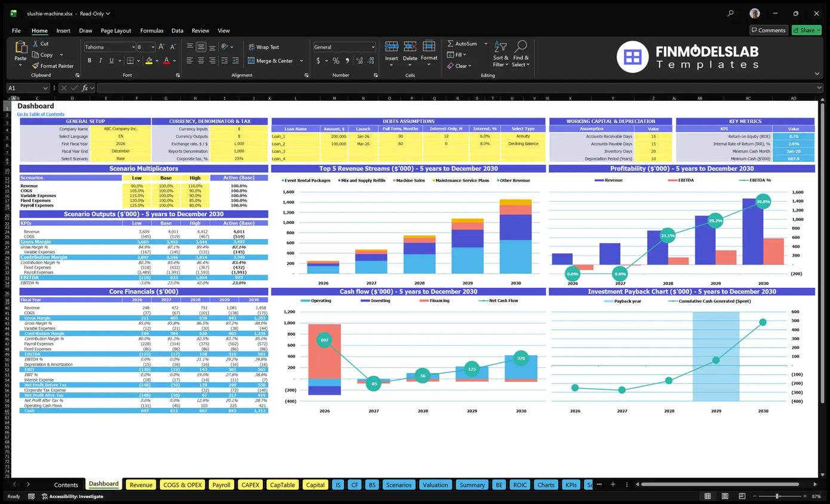Toggle Italic formatting

pyautogui.click(x=100, y=60)
